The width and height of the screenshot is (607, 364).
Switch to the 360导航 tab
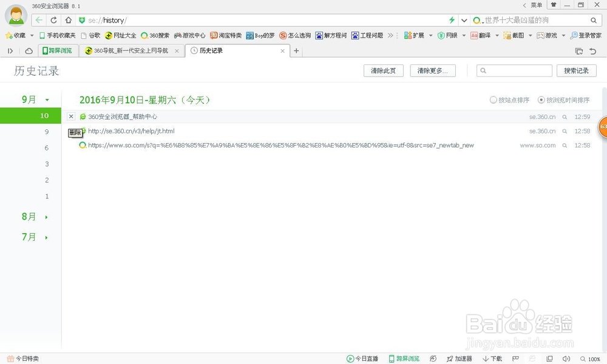131,51
